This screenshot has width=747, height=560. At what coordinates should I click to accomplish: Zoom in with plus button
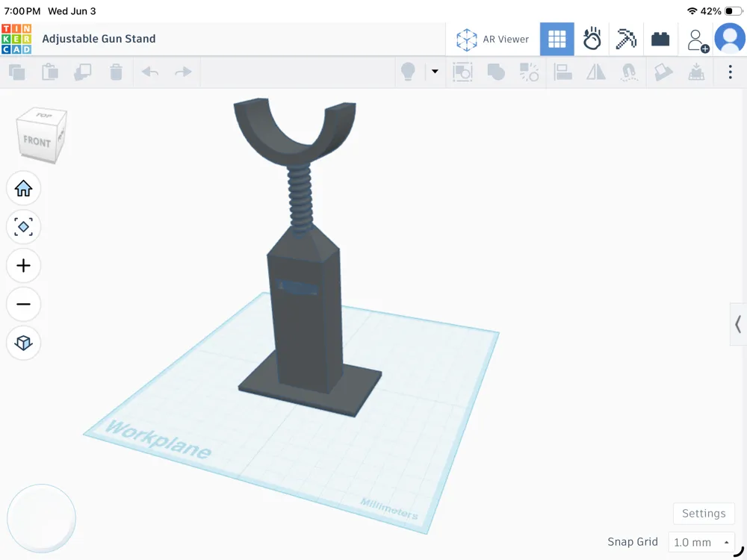[x=23, y=266]
